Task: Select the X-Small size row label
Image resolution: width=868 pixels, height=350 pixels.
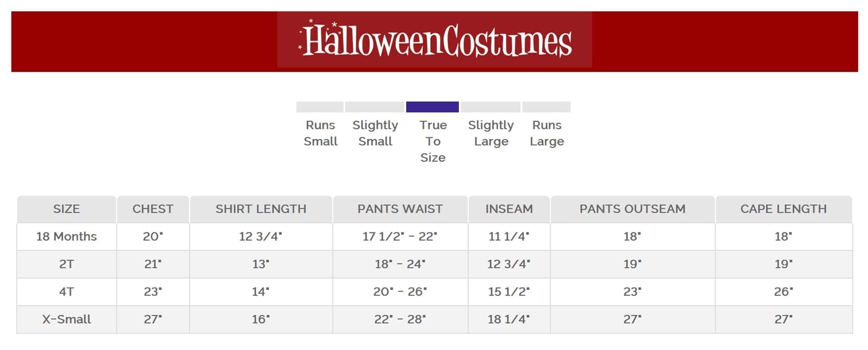Action: pos(66,319)
